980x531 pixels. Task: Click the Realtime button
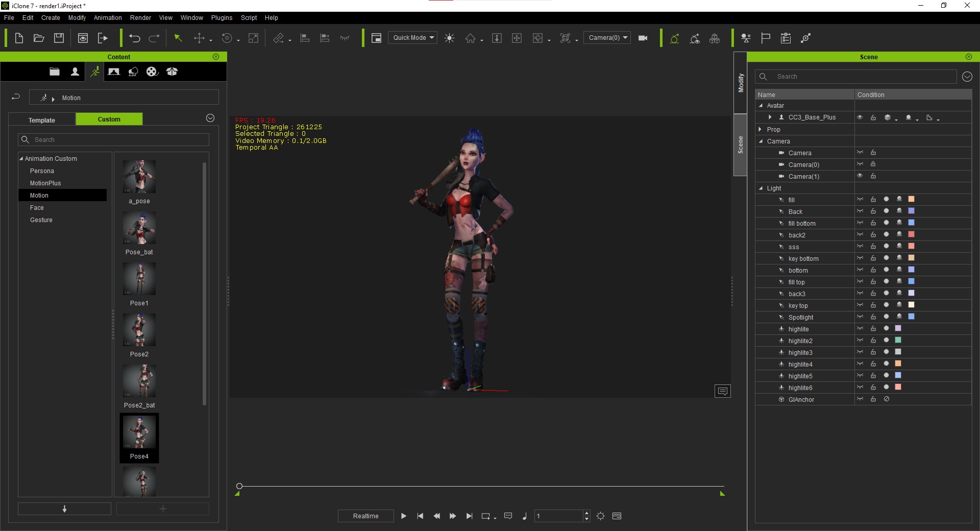click(366, 516)
